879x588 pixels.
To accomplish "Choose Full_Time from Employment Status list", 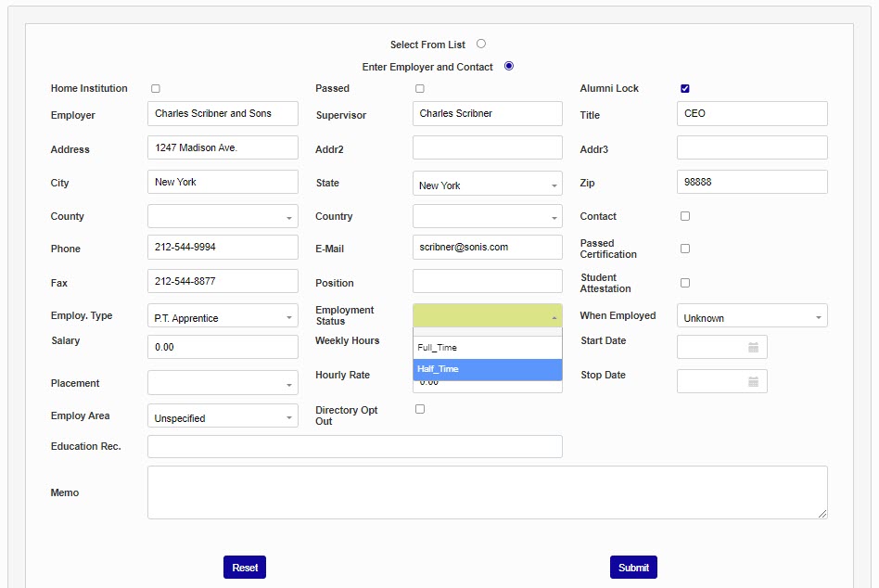I will (x=487, y=348).
